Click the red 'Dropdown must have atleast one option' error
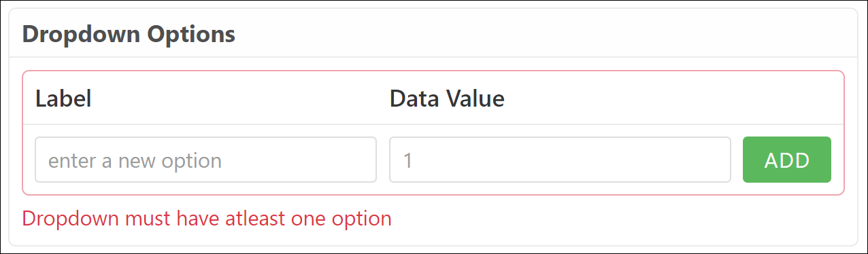The height and width of the screenshot is (254, 868). coord(207,219)
